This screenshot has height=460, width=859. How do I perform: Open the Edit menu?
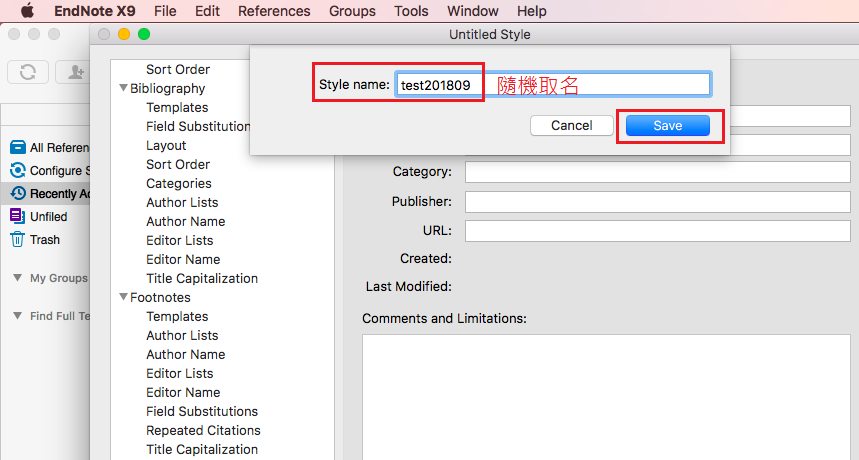pos(207,11)
